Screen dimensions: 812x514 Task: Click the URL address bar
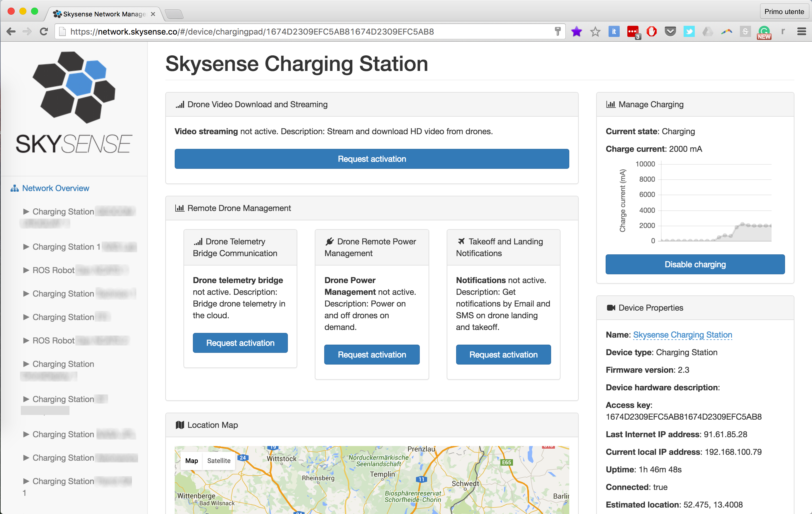[310, 32]
